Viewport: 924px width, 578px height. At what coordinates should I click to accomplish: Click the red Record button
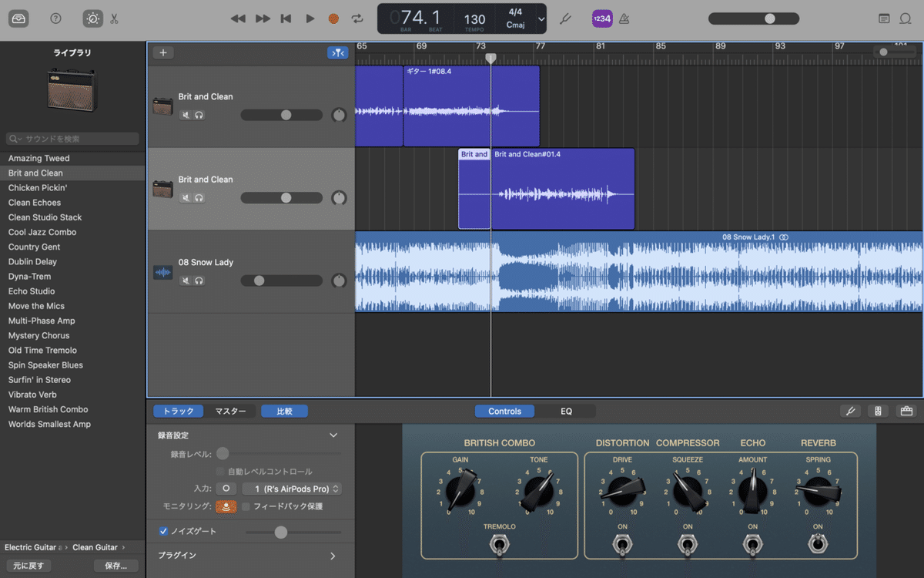tap(333, 18)
